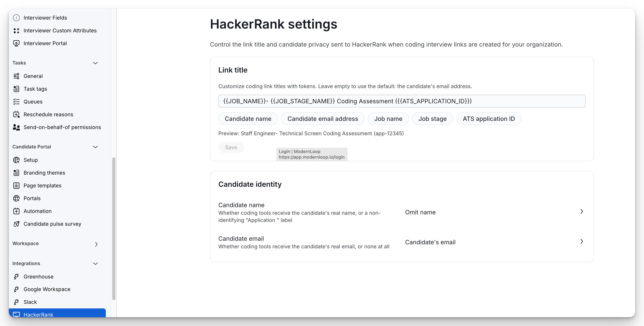Image resolution: width=644 pixels, height=326 pixels.
Task: Open the Interviewer Portal sidebar icon
Action: click(16, 43)
